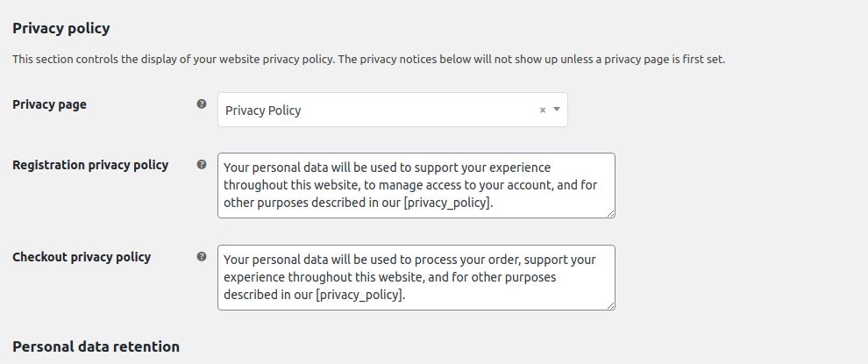This screenshot has width=868, height=364.
Task: Click the privacy section description paragraph
Action: [368, 60]
